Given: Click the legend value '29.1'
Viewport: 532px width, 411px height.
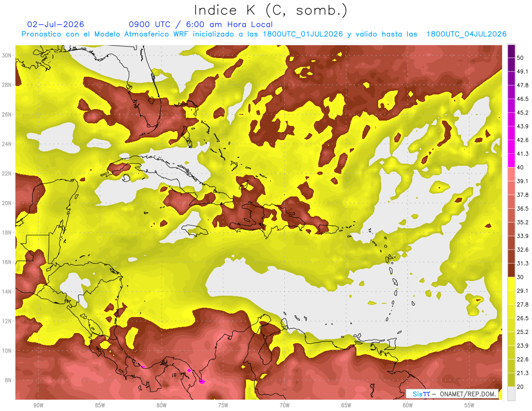Looking at the screenshot, I should click(522, 290).
